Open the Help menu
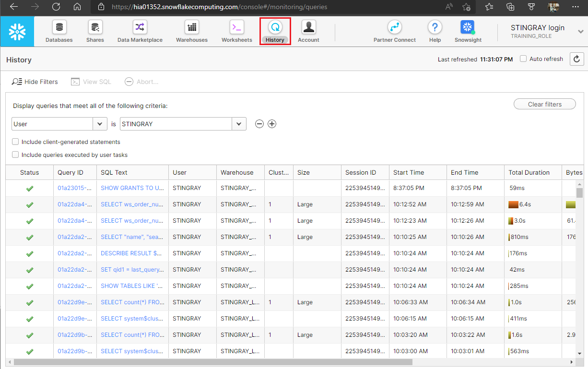The image size is (588, 369). [435, 32]
